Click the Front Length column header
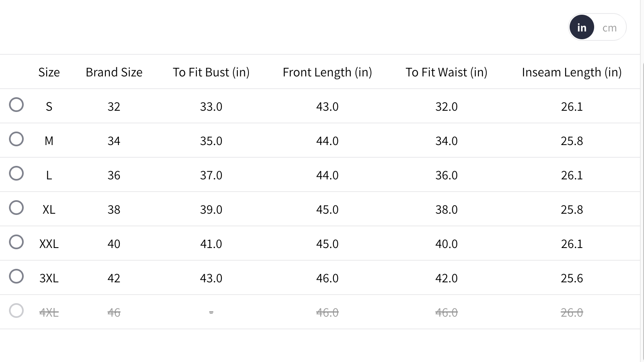Screen dimensions: 644x362 click(x=327, y=72)
